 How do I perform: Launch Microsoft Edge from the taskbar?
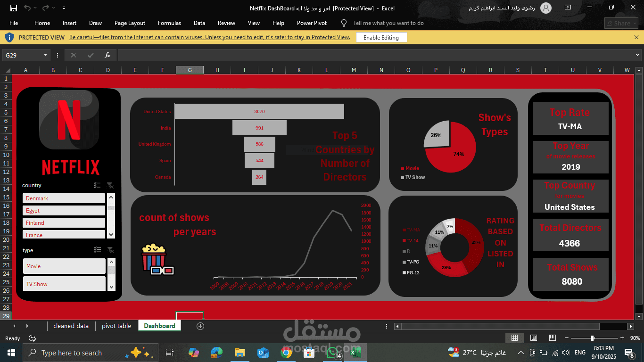[217, 353]
